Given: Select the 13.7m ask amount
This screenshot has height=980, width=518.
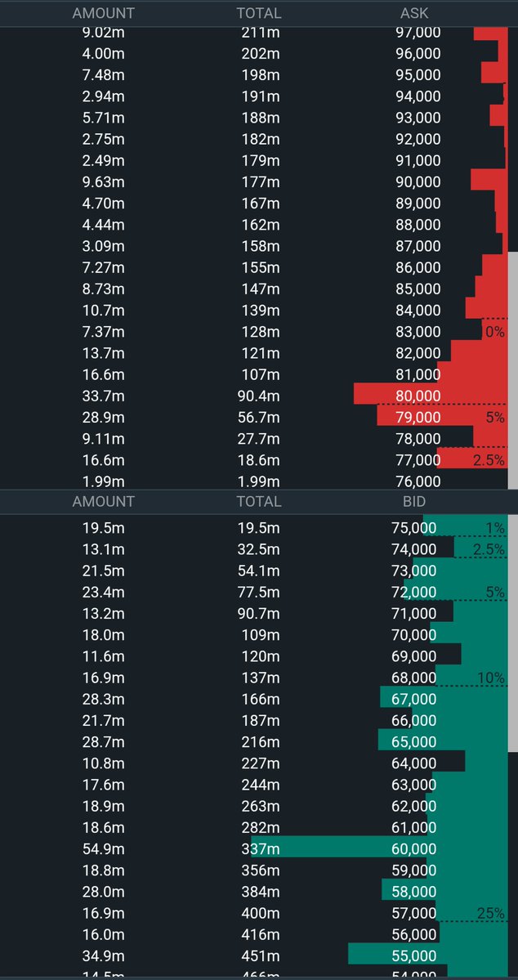Looking at the screenshot, I should click(104, 353).
